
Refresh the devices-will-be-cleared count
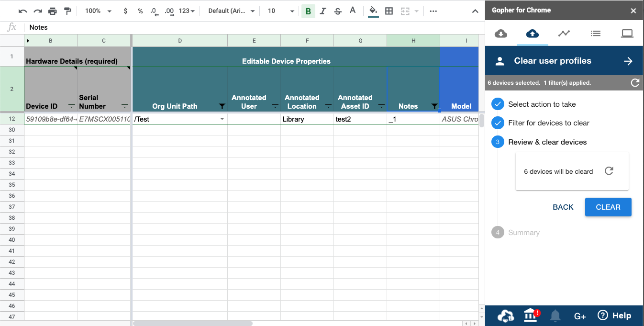pos(609,171)
